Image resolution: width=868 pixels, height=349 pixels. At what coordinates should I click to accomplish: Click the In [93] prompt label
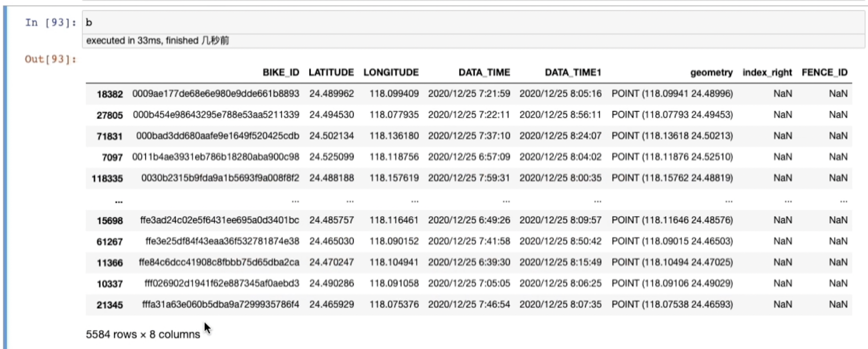(51, 23)
